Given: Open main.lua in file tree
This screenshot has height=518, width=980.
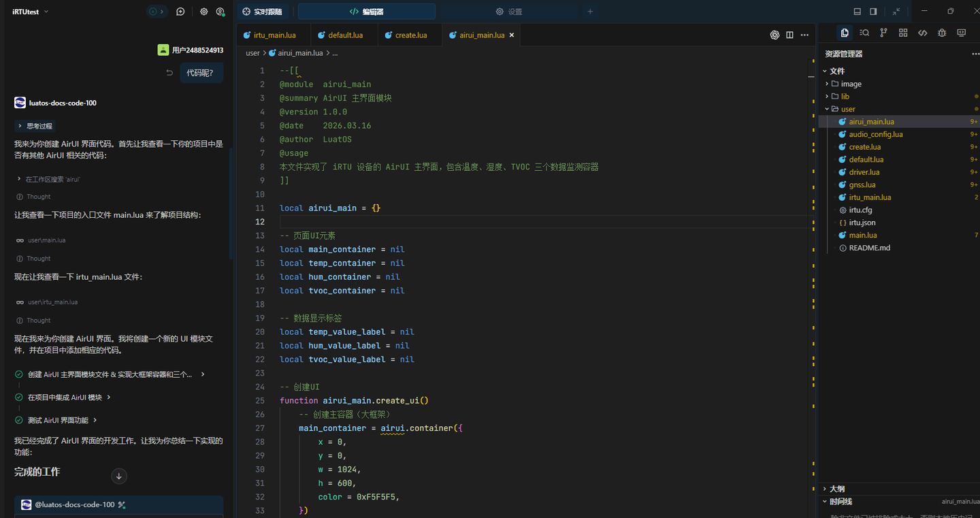Looking at the screenshot, I should [x=862, y=235].
